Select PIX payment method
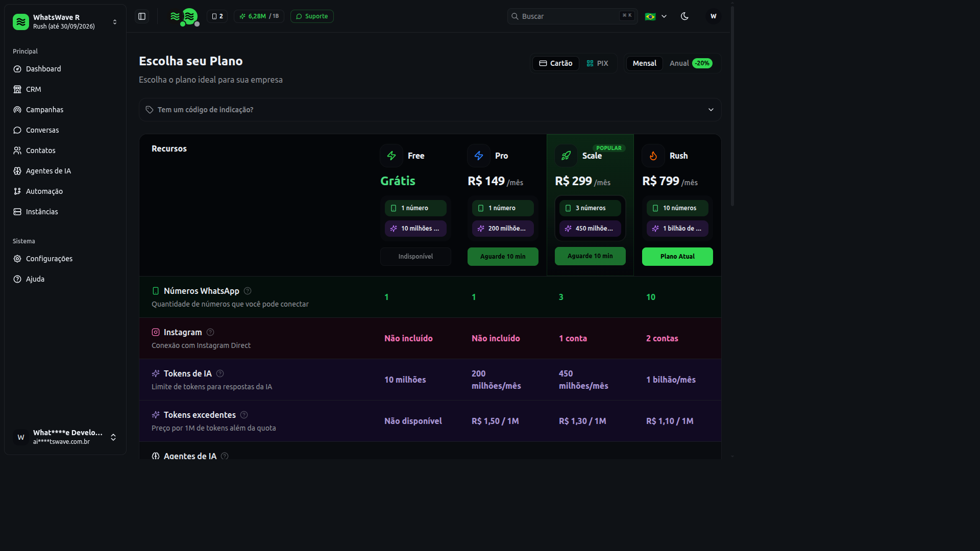Viewport: 980px width, 551px height. point(598,63)
